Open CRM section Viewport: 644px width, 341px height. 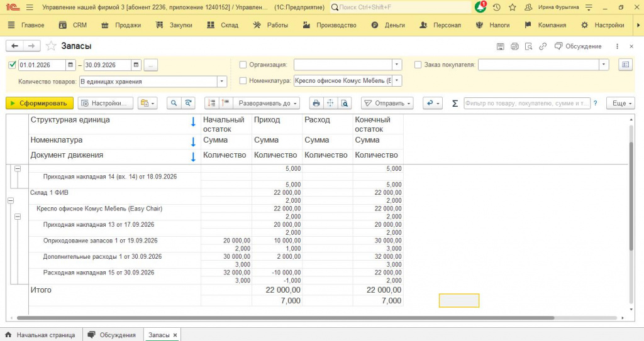73,25
